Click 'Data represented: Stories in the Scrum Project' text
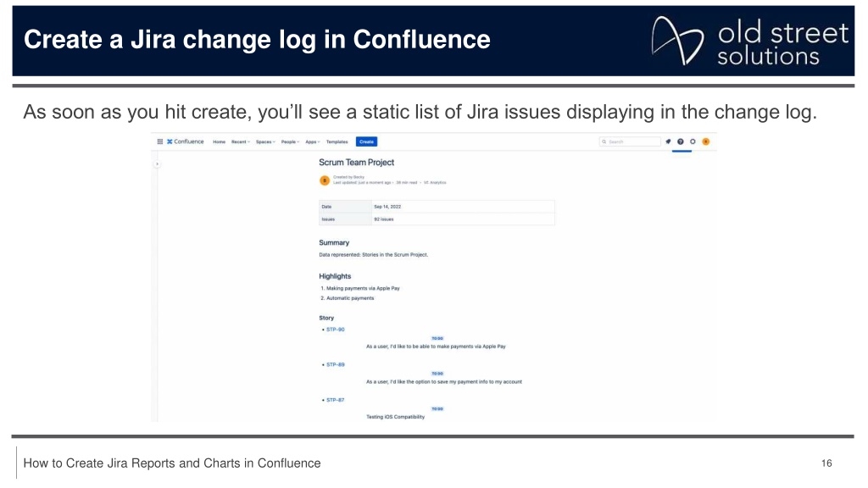 374,255
